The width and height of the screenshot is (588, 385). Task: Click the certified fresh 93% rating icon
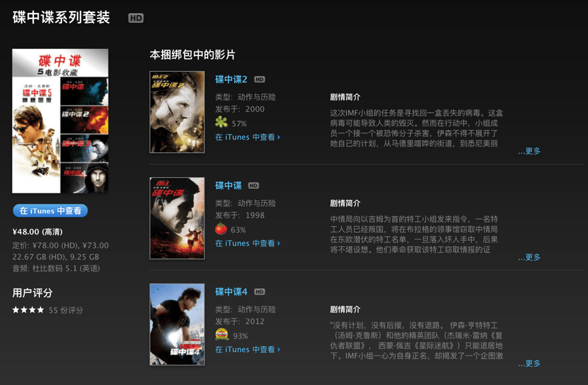[x=221, y=335]
